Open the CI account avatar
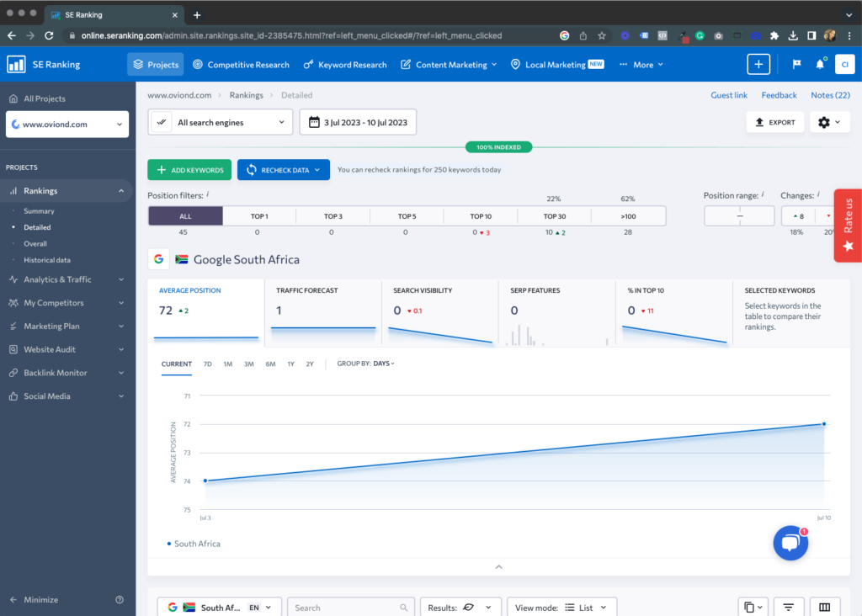Viewport: 862px width, 616px height. point(844,64)
